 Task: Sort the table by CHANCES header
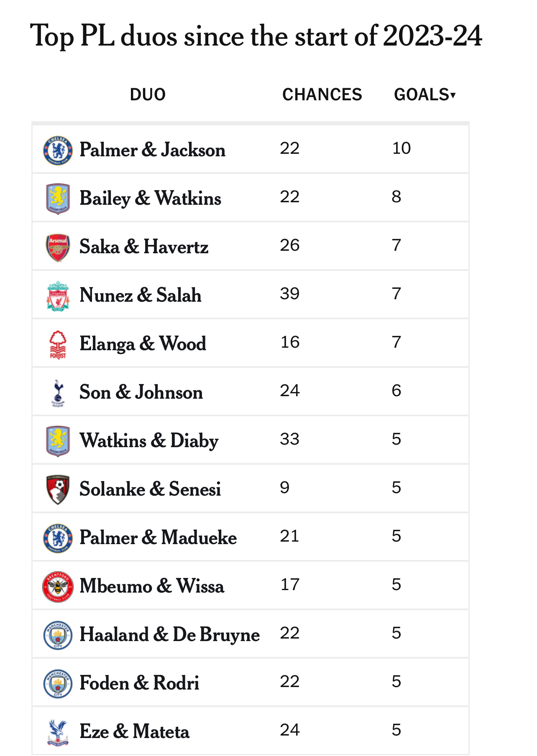click(322, 95)
